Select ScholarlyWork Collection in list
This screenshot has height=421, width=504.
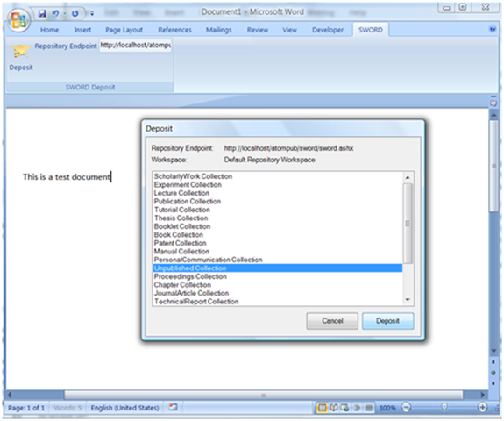(278, 176)
